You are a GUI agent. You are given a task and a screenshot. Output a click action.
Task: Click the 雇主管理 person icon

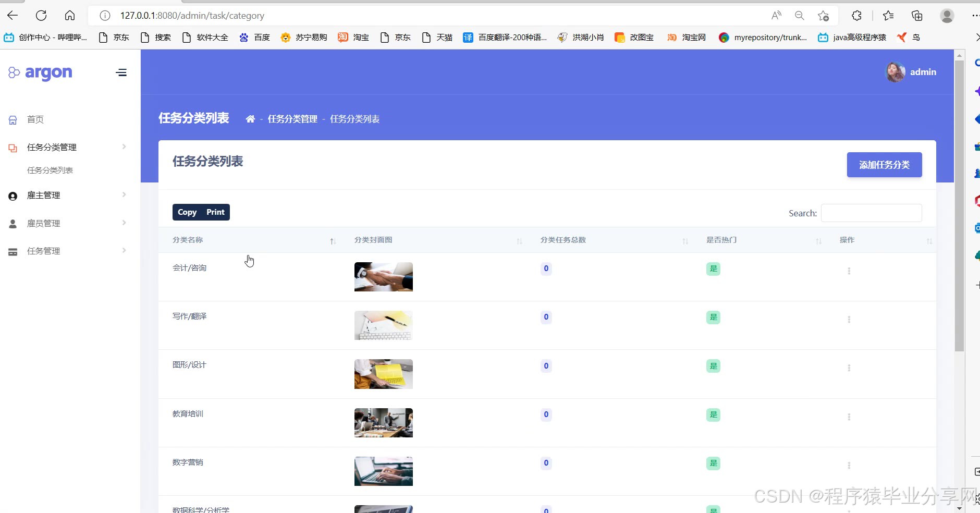pyautogui.click(x=13, y=196)
